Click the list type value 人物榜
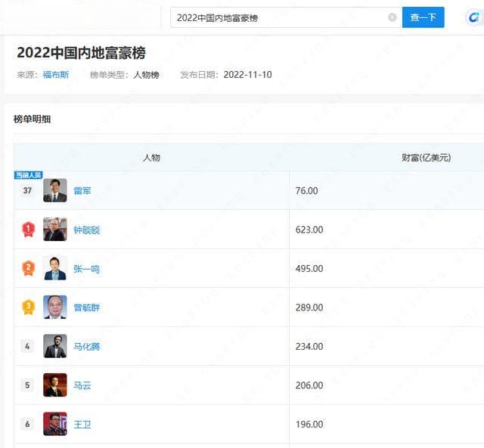This screenshot has width=484, height=448. [146, 75]
